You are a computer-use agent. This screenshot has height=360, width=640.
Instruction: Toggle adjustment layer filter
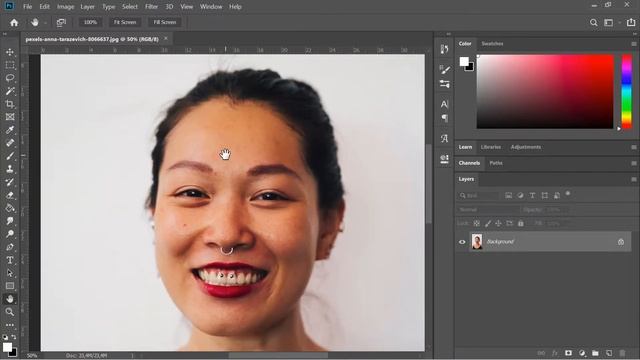point(520,196)
